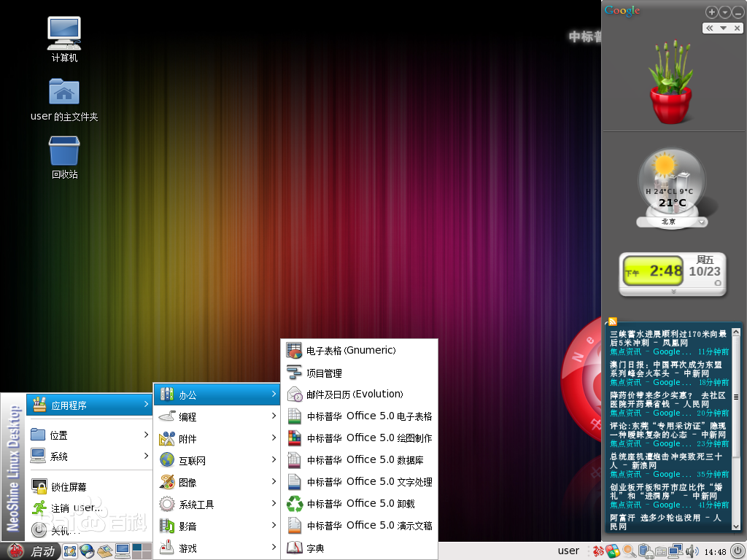
Task: Click the RSS feed icon above the news gadget
Action: [613, 322]
